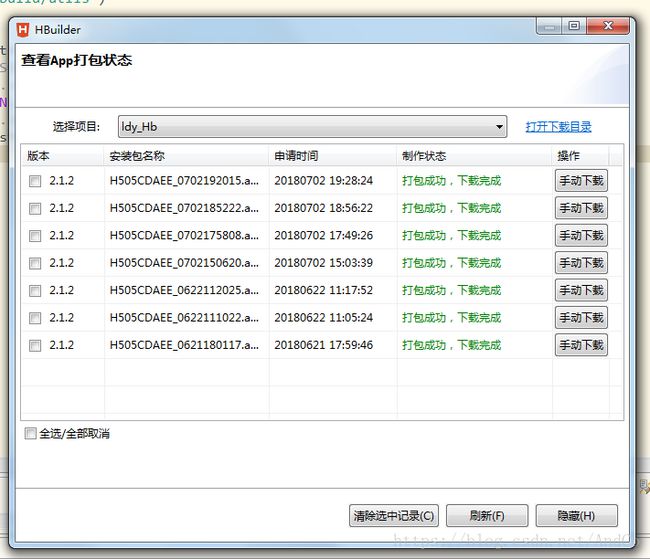This screenshot has width=650, height=559.
Task: Click 手动下载 for the 15:03:39 package
Action: tap(581, 262)
